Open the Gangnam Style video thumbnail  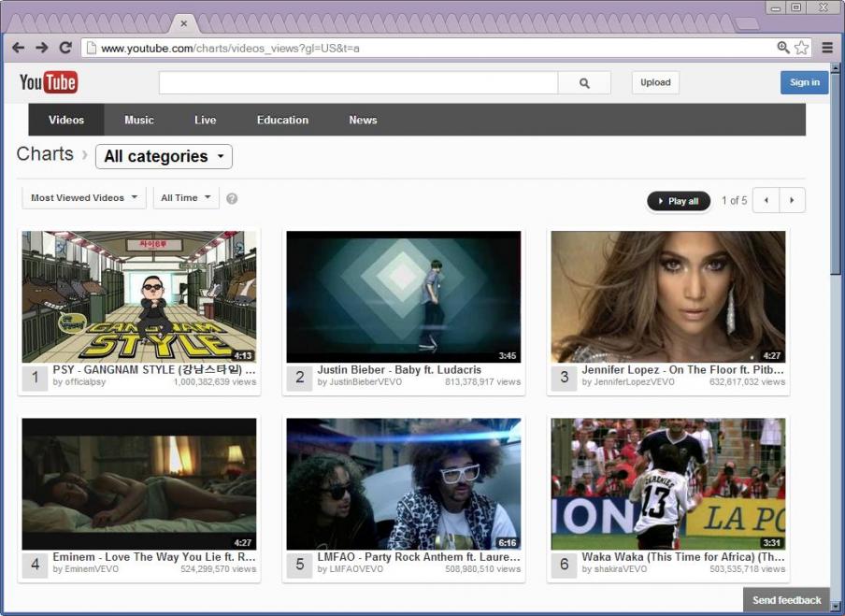tap(139, 296)
